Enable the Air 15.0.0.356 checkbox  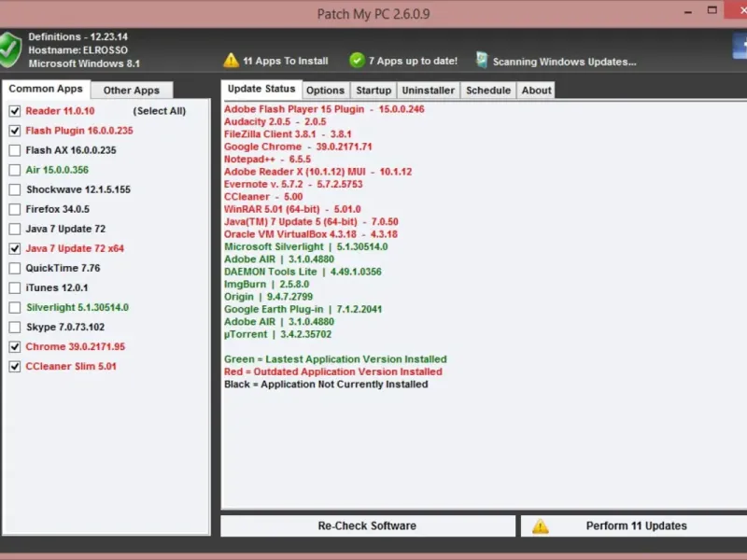15,170
